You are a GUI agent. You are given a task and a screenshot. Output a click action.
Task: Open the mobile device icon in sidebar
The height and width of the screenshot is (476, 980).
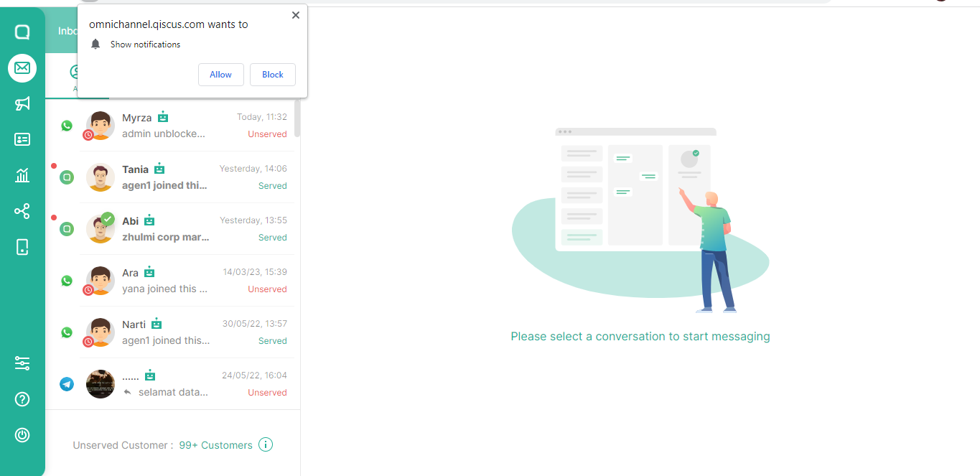(22, 247)
